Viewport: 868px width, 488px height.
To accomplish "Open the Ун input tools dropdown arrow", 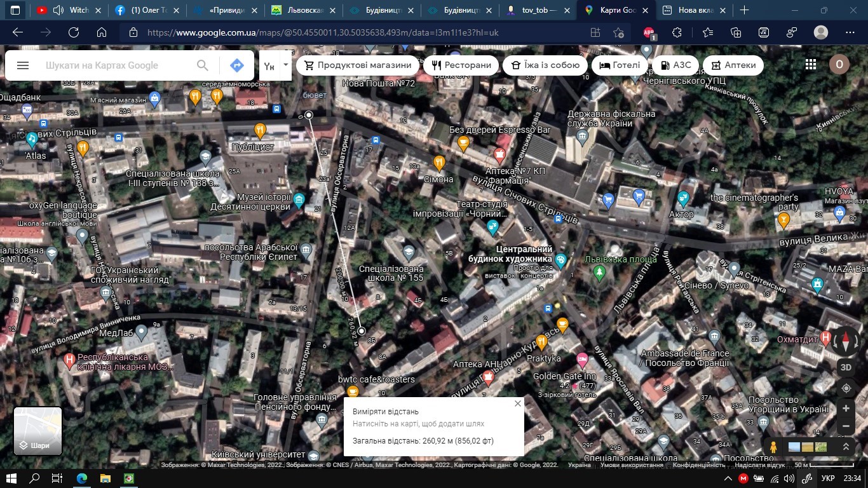I will tap(286, 65).
